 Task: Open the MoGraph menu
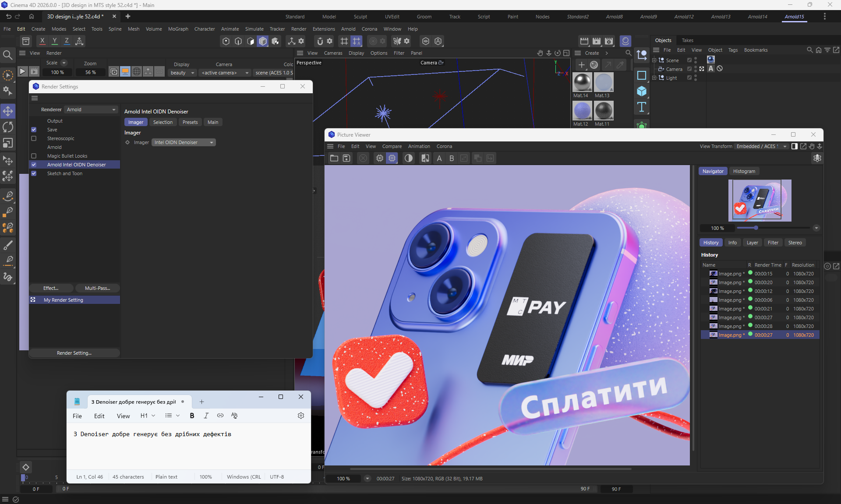pyautogui.click(x=178, y=29)
